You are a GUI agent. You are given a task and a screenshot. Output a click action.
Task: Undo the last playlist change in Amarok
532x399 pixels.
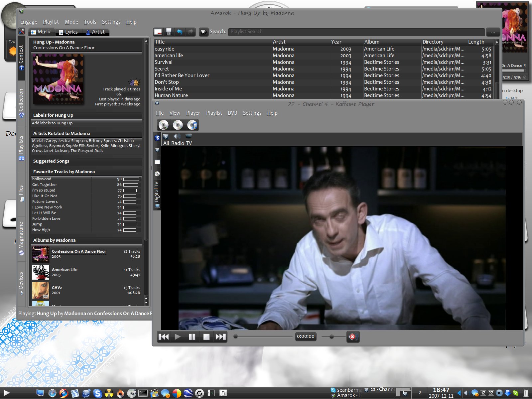[x=180, y=32]
